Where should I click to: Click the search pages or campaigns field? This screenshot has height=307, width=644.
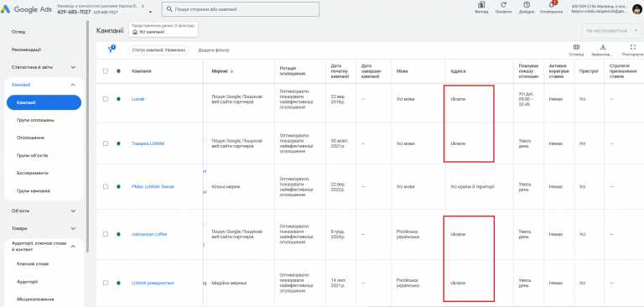(241, 9)
